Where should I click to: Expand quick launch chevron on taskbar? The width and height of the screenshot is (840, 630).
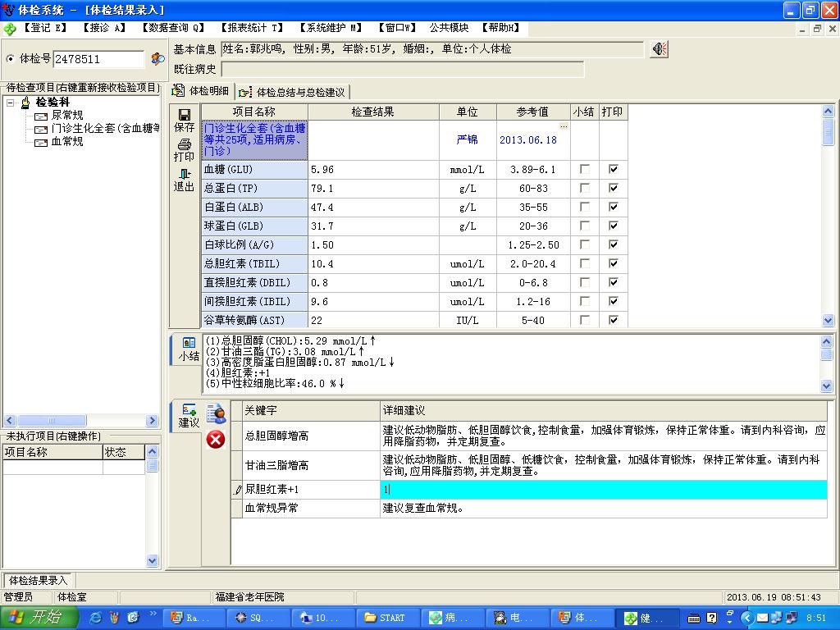(x=153, y=614)
